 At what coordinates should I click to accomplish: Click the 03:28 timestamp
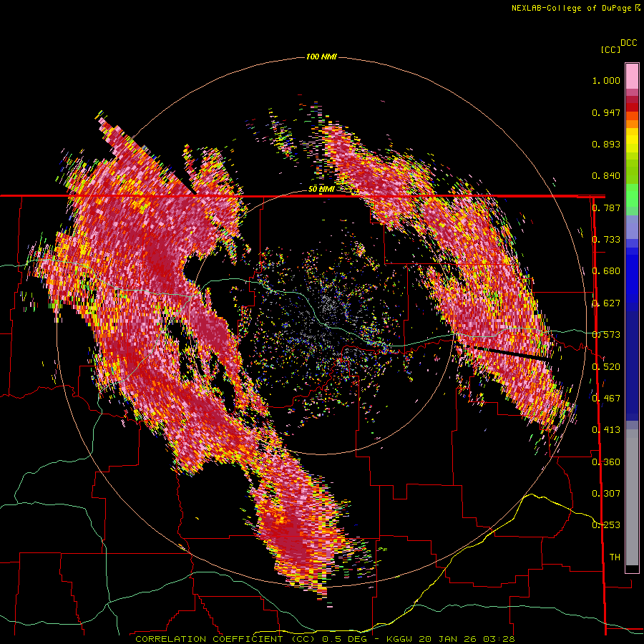[499, 639]
